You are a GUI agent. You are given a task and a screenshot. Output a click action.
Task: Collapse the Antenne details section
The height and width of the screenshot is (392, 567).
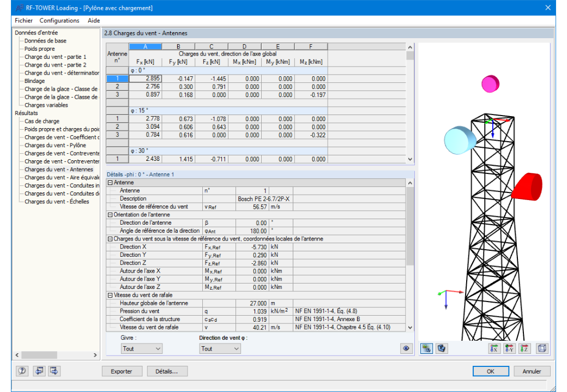pos(110,183)
